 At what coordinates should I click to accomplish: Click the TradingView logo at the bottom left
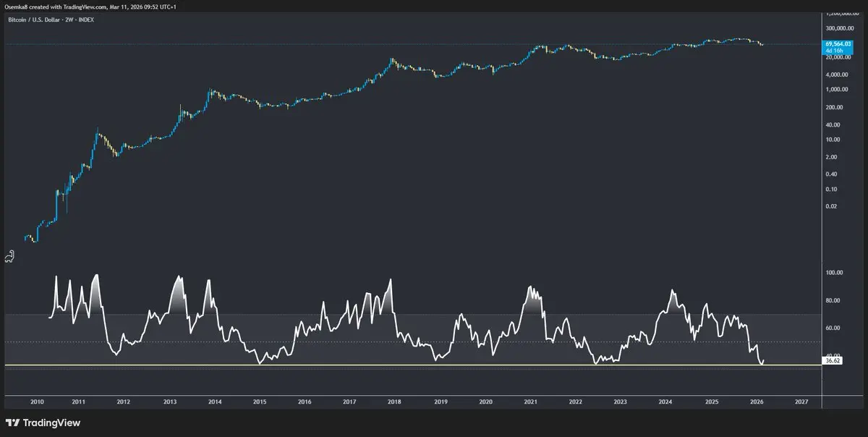(x=43, y=423)
